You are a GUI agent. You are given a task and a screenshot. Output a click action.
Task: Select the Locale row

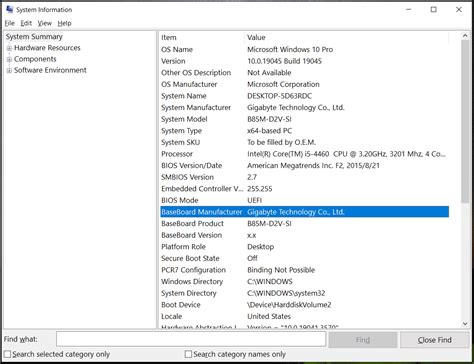[304, 316]
